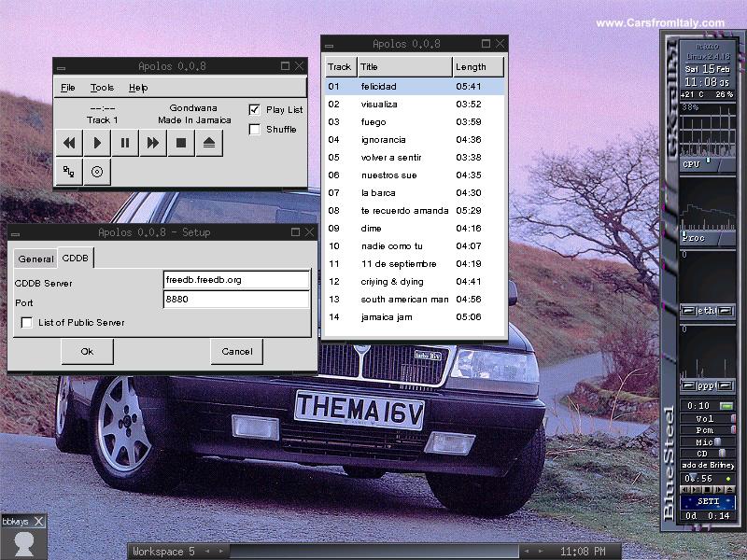Click the CDDB Server input field
Viewport: 747px width, 560px height.
click(235, 280)
